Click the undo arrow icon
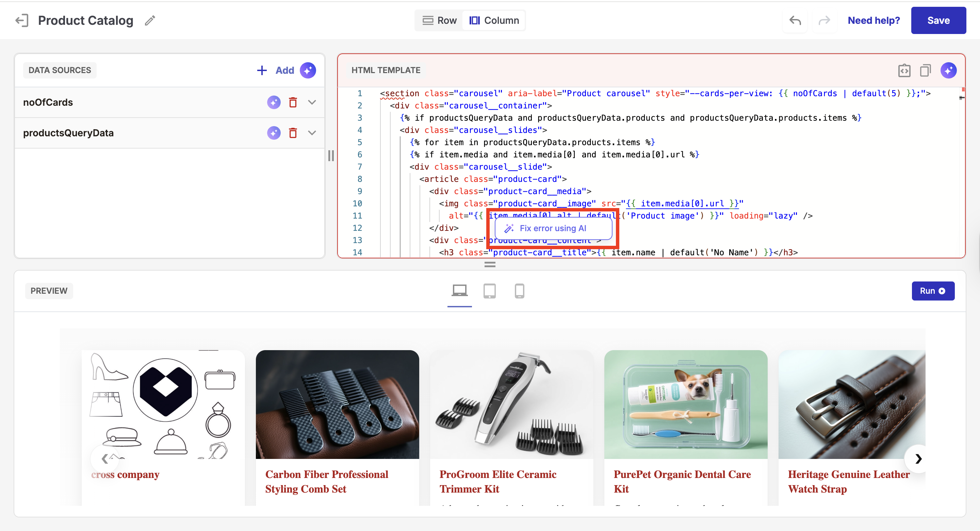Image resolution: width=980 pixels, height=531 pixels. [x=795, y=20]
